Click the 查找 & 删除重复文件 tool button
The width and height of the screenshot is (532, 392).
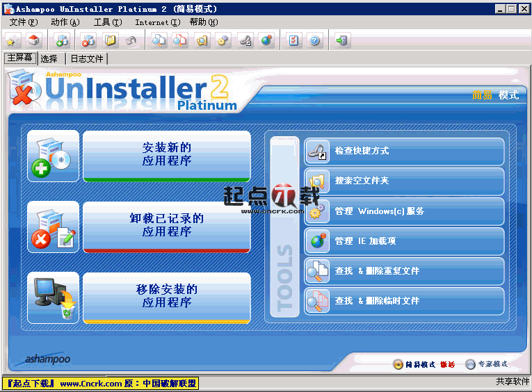pos(404,271)
